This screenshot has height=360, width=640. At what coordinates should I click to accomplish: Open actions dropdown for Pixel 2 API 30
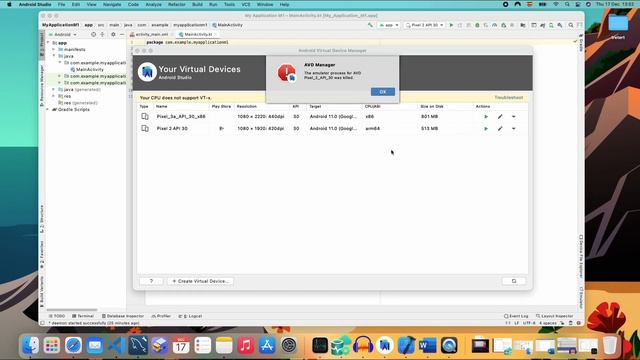click(x=513, y=129)
